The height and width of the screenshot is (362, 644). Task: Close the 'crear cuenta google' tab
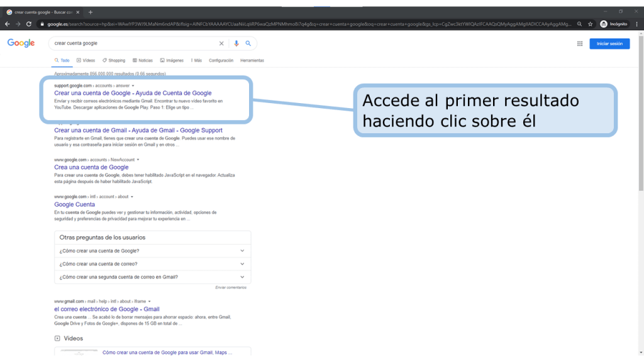[x=78, y=13]
